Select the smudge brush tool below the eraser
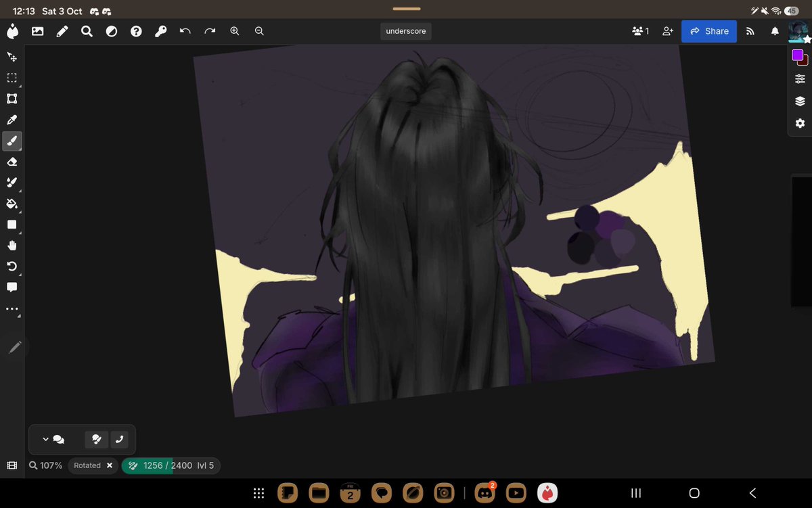The width and height of the screenshot is (812, 508). click(x=12, y=183)
